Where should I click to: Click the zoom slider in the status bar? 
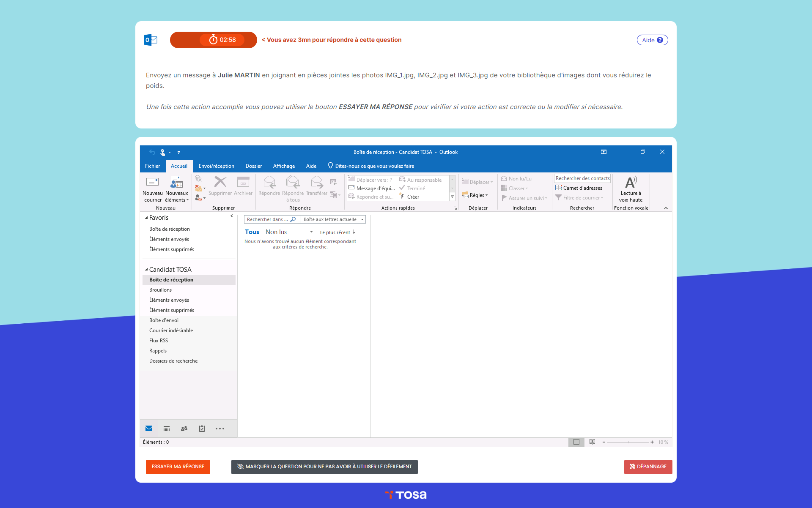[628, 442]
